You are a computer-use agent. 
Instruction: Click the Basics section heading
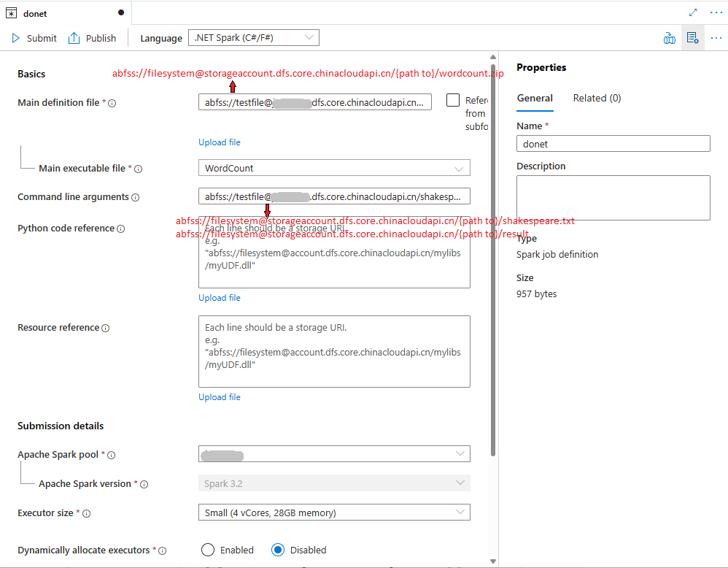coord(31,74)
